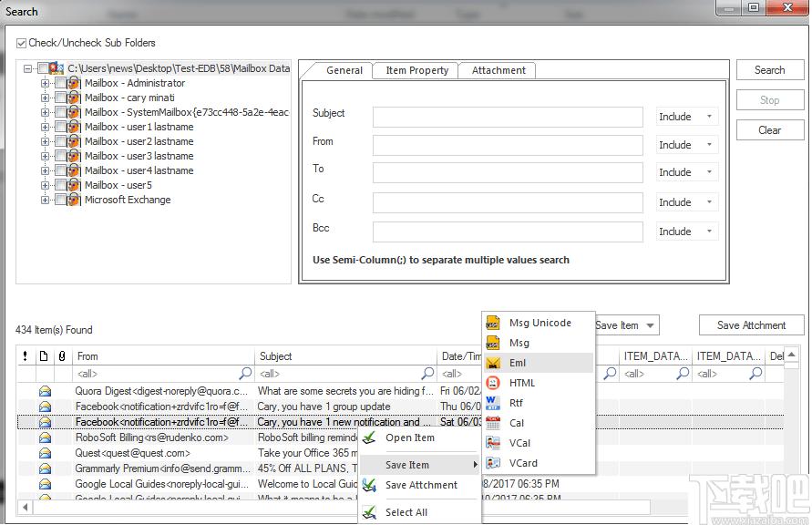The image size is (812, 525).
Task: Switch to the General tab
Action: point(344,70)
